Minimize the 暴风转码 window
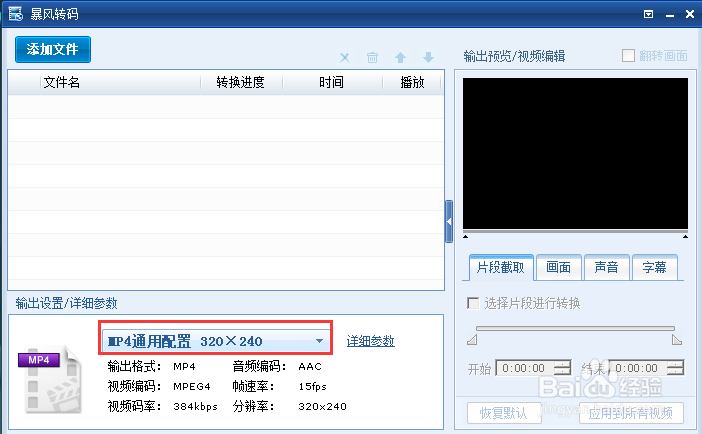This screenshot has width=702, height=434. 670,15
